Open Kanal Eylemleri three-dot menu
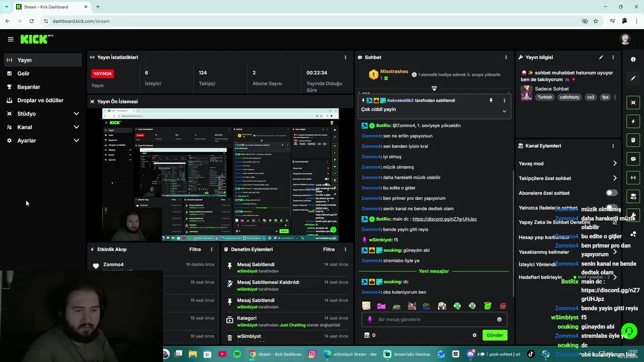The image size is (644, 362). pos(613,146)
